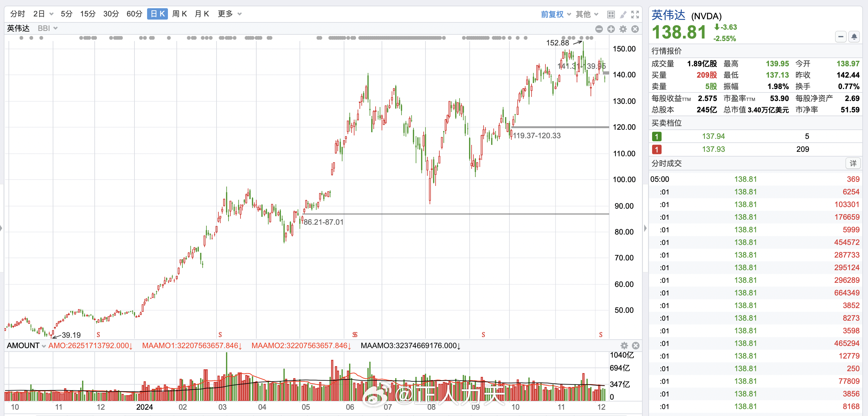Click the 总市值 3.40万亿美元 value

point(768,110)
